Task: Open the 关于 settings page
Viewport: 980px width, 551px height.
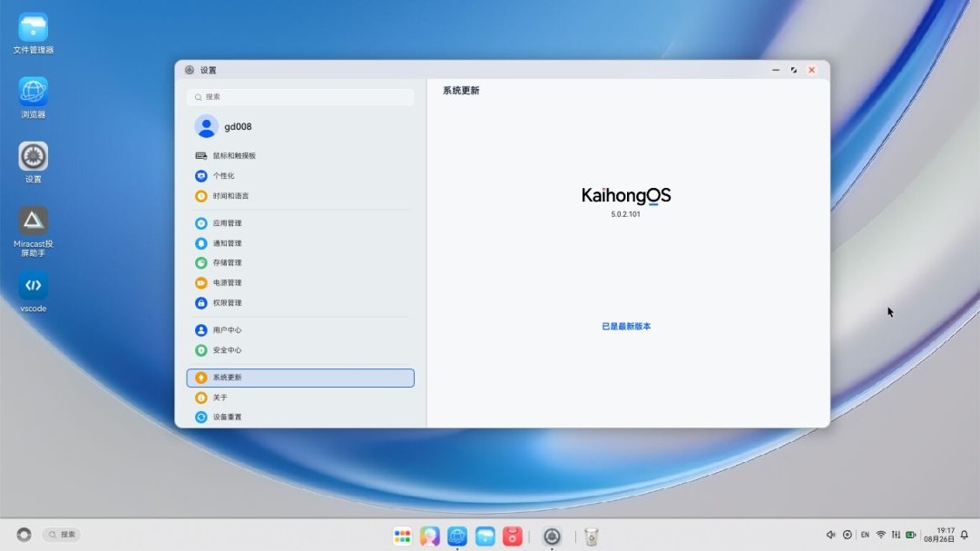Action: 300,398
